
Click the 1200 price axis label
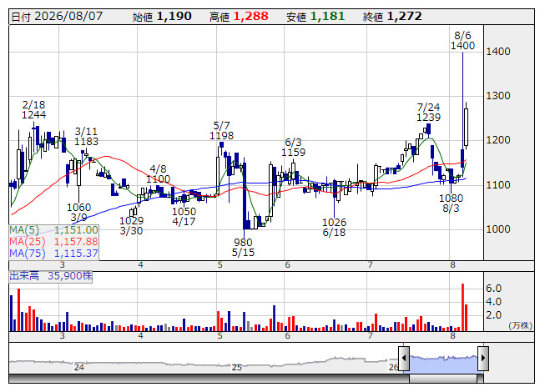click(498, 140)
